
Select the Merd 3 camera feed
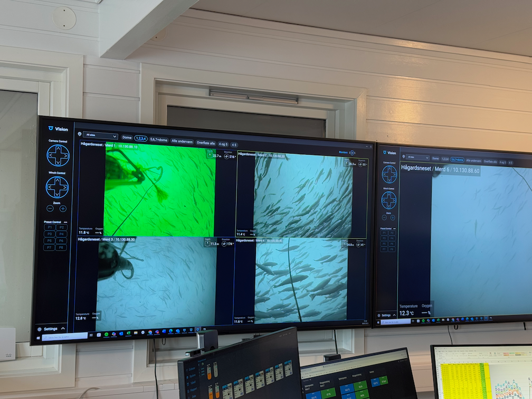tap(157, 283)
